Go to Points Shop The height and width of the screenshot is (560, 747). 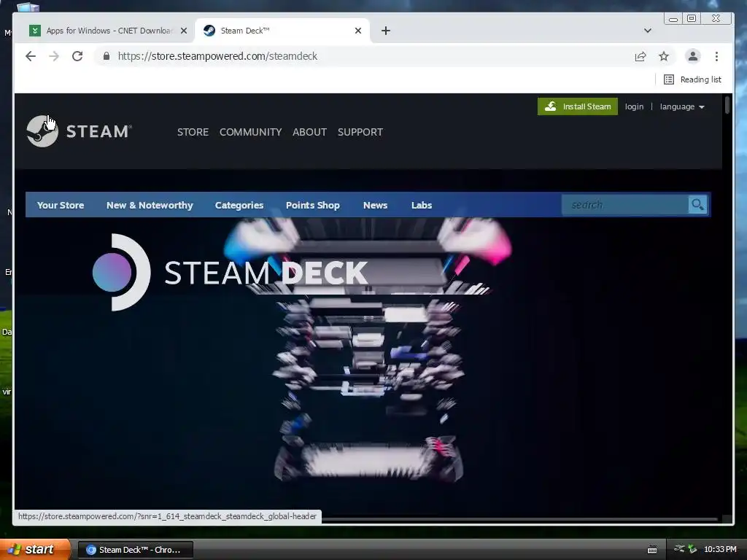tap(312, 205)
